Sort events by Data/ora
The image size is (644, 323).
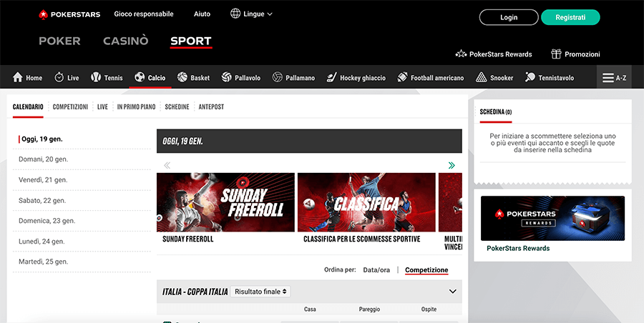[376, 270]
